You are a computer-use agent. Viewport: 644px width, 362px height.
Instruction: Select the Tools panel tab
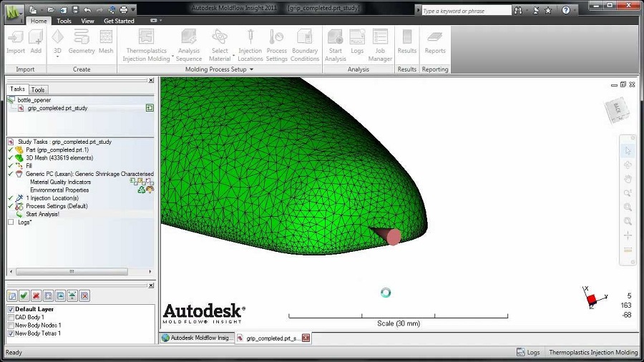[x=38, y=89]
